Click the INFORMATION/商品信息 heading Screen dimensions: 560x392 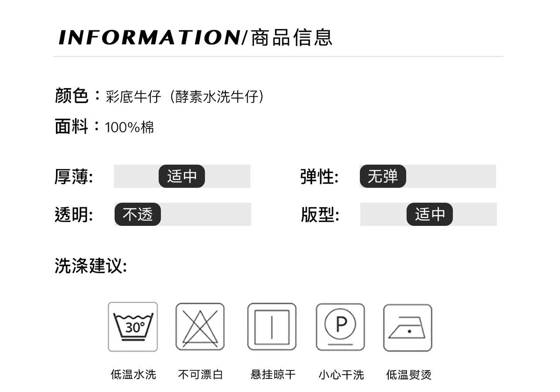(196, 38)
